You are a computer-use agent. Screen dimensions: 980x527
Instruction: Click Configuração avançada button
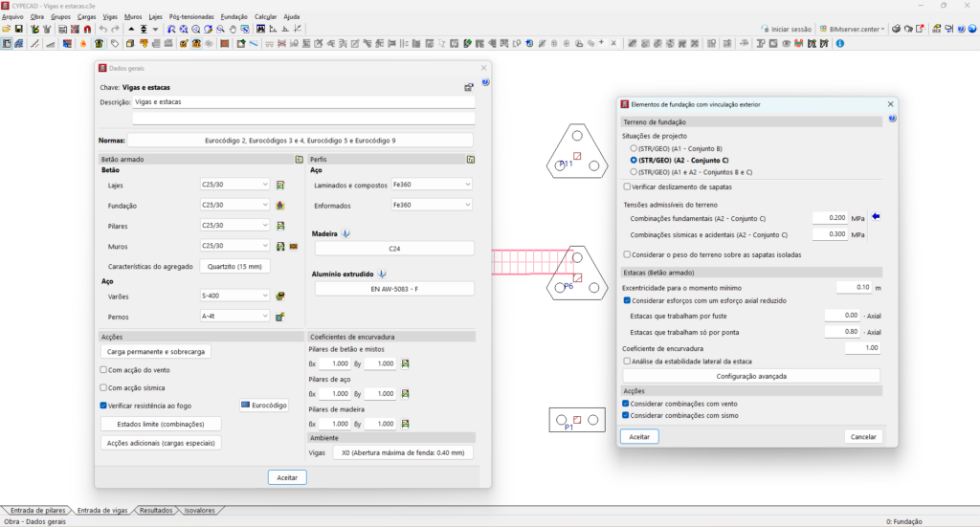[x=751, y=376]
